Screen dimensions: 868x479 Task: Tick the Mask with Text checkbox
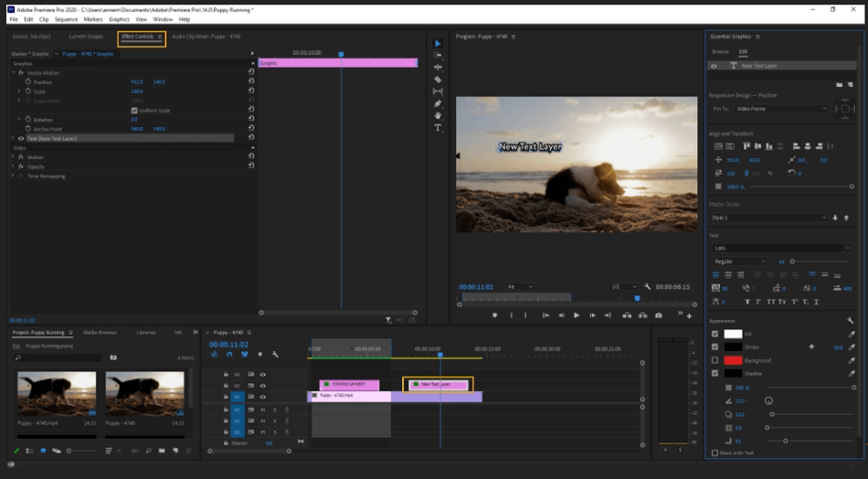coord(715,452)
